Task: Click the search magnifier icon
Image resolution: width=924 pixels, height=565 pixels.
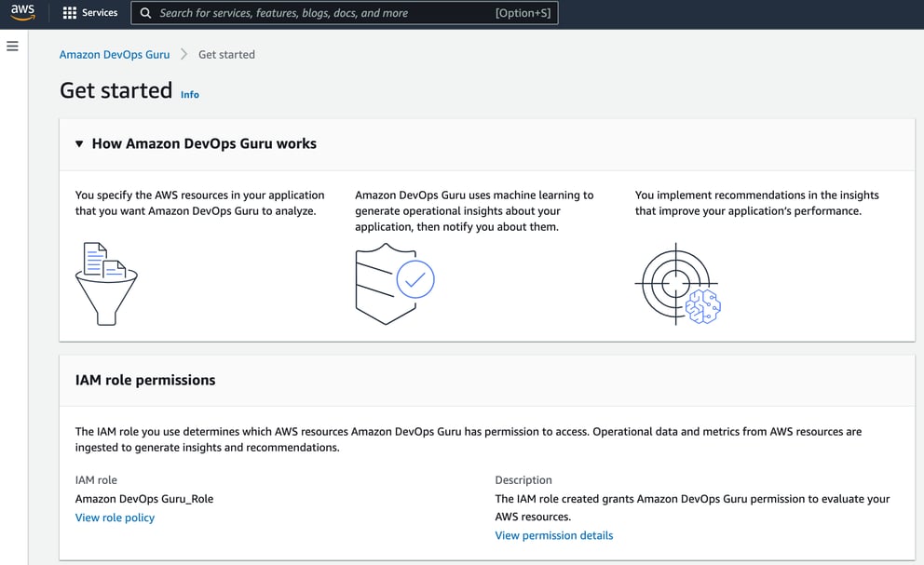Action: (x=145, y=12)
